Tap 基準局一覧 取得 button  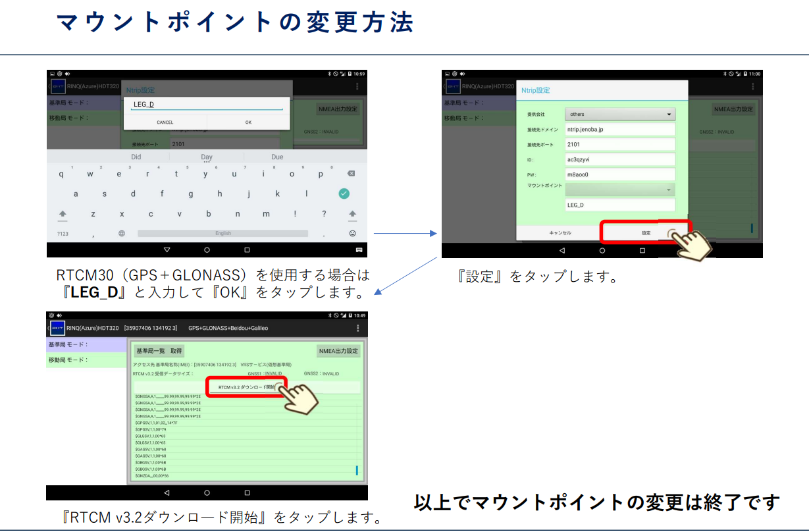[159, 351]
